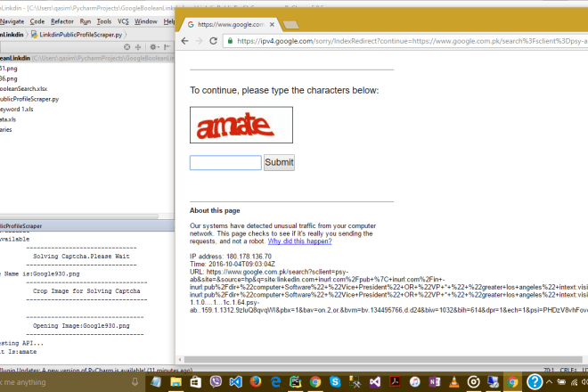Click the 'Solving Captcha.Please Wait' console line
Image resolution: width=588 pixels, height=392 pixels.
pyautogui.click(x=81, y=257)
